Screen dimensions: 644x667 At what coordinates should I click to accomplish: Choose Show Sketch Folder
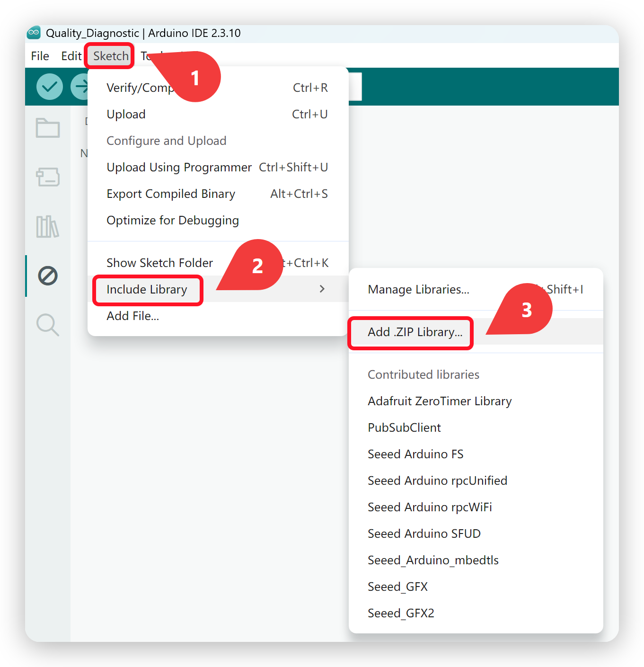click(x=218, y=263)
